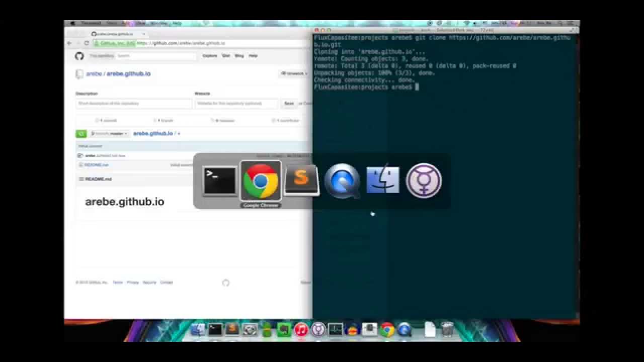
Task: Open iTunes from the Dock
Action: (301, 330)
